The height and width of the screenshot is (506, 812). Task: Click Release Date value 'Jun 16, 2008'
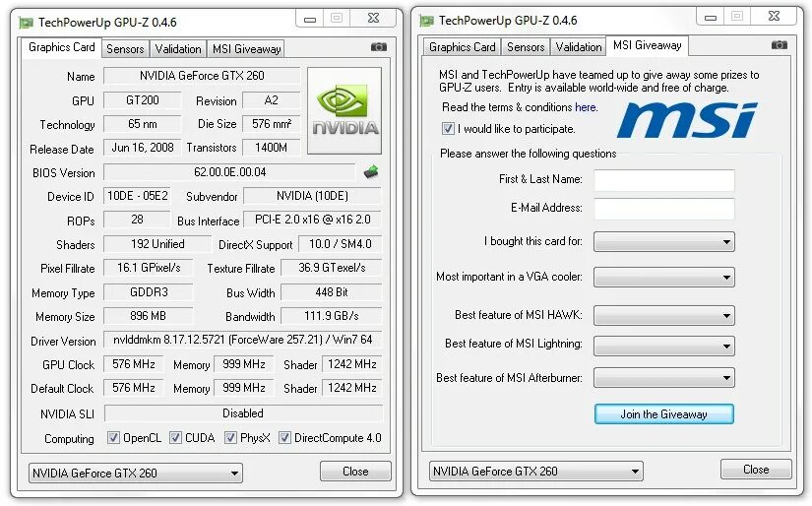tap(143, 148)
